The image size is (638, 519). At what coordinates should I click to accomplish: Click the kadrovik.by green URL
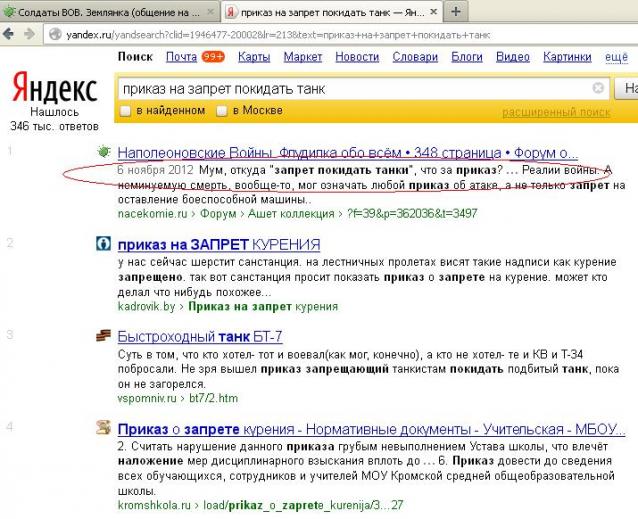point(146,306)
